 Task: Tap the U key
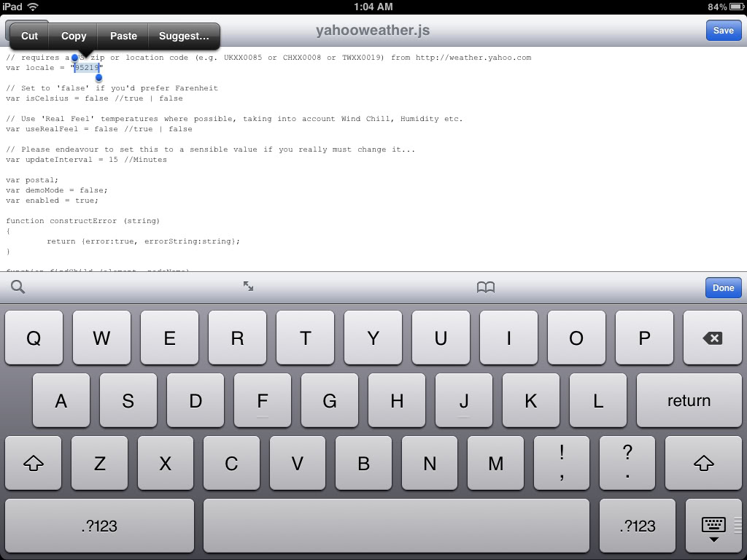point(441,338)
